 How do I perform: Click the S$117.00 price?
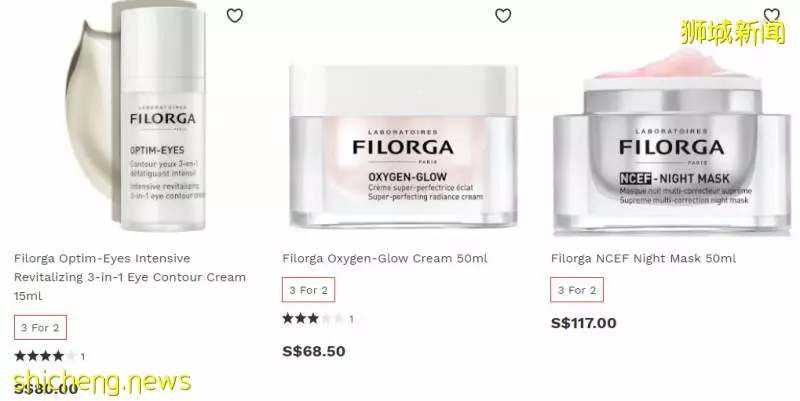click(584, 323)
